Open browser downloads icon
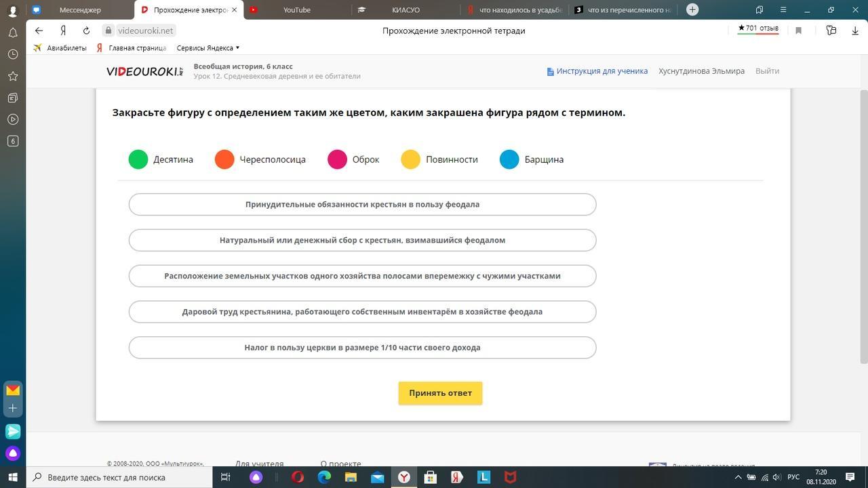 coord(854,30)
